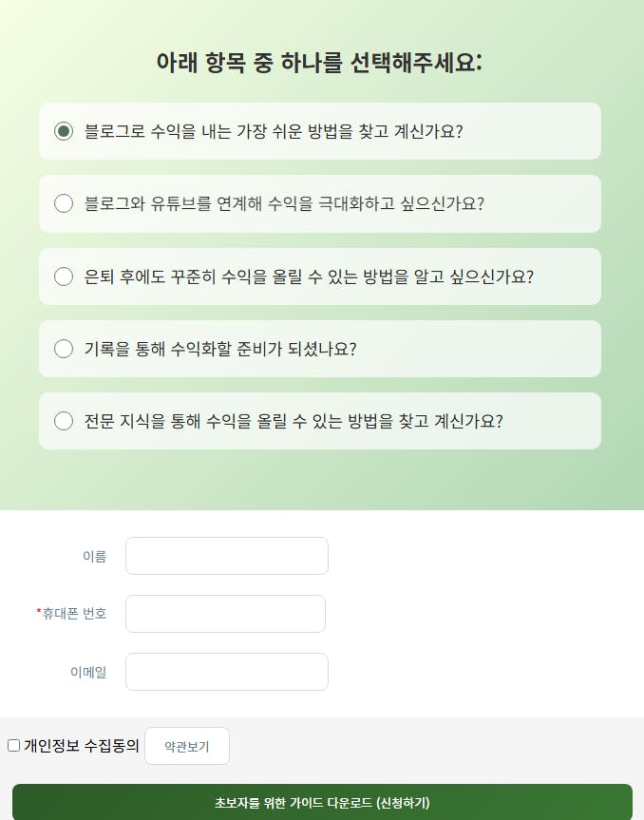Image resolution: width=644 pixels, height=820 pixels.
Task: Open the 약관보기 terms button
Action: click(187, 746)
